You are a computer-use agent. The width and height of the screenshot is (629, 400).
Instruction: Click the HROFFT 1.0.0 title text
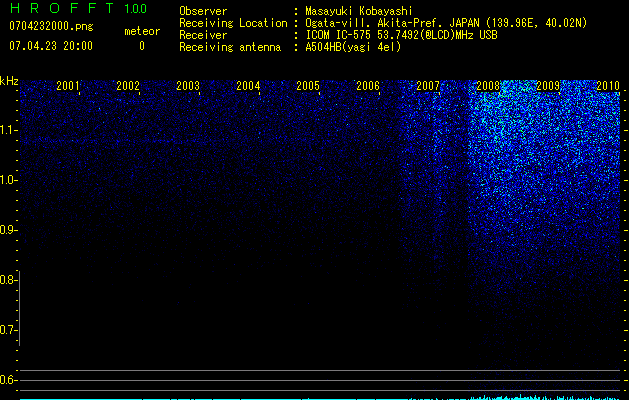pos(78,8)
